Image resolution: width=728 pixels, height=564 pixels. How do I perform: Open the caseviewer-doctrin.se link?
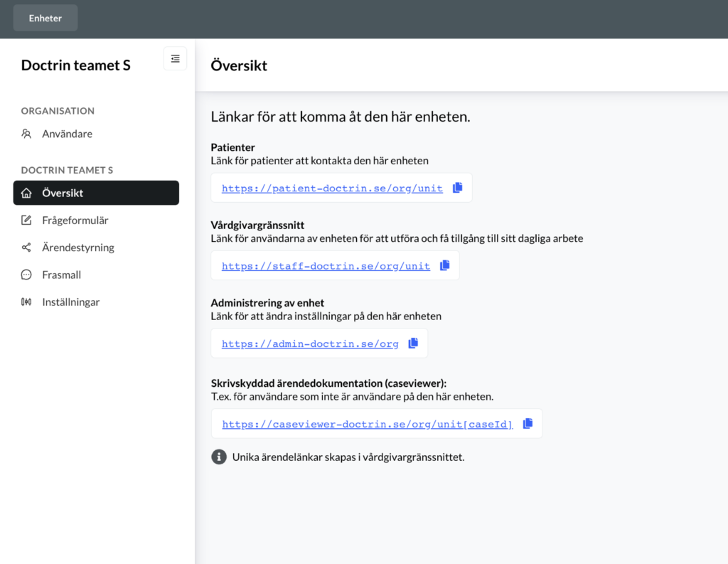pos(368,424)
